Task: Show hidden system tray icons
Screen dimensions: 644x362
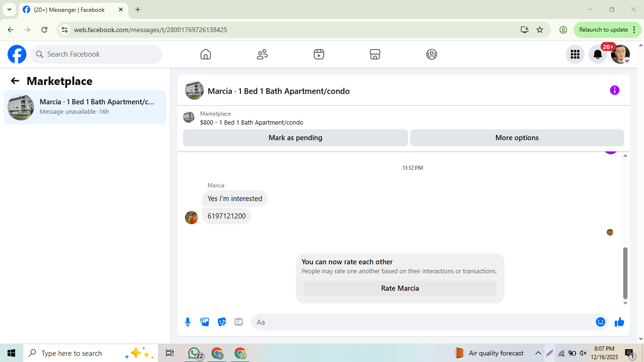Action: tap(538, 353)
